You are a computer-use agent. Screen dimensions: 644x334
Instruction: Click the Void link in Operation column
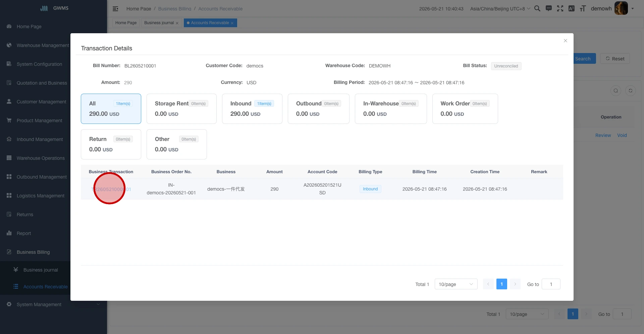(x=622, y=135)
